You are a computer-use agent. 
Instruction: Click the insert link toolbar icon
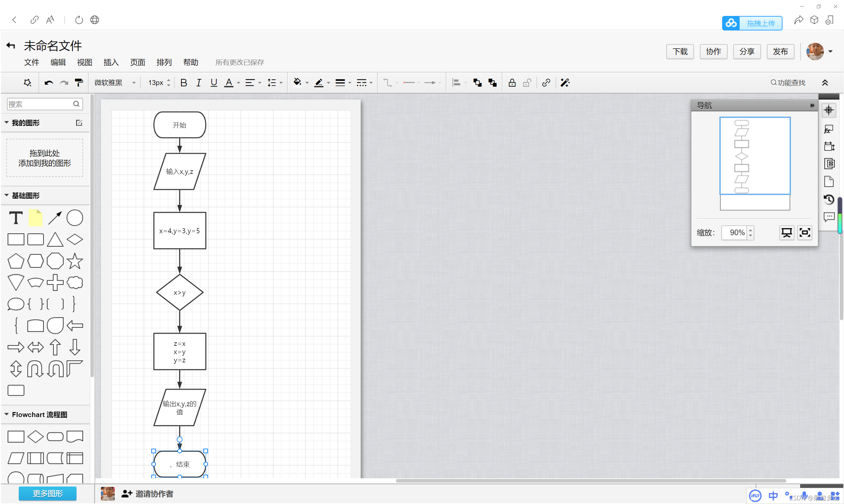pos(546,83)
